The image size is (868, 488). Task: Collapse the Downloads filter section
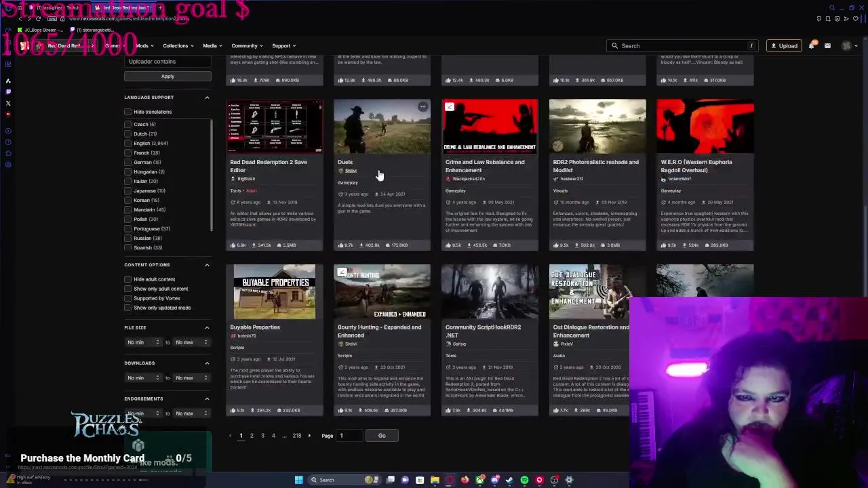coord(207,363)
